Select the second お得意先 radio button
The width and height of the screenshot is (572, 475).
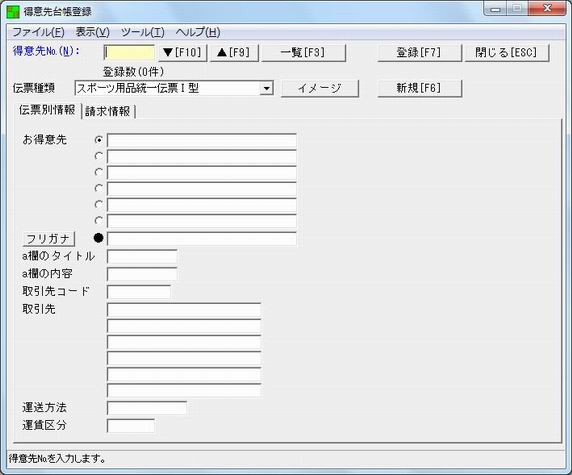[98, 156]
